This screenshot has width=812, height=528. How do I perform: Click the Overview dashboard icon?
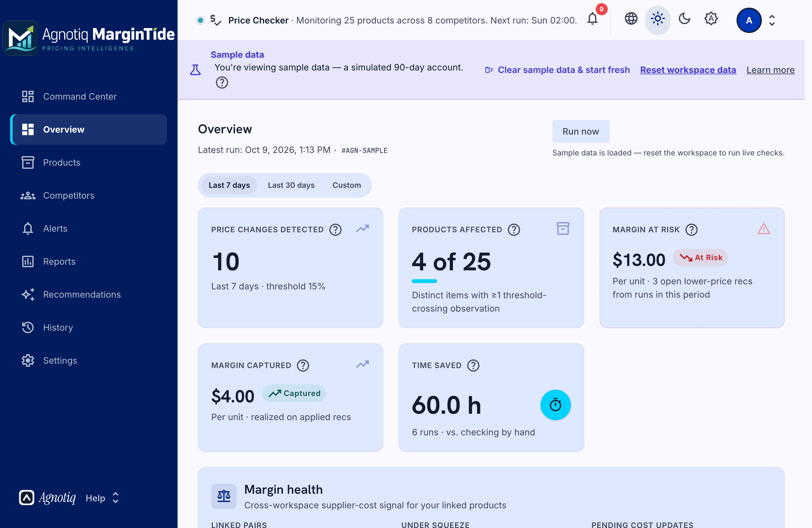[x=28, y=129]
